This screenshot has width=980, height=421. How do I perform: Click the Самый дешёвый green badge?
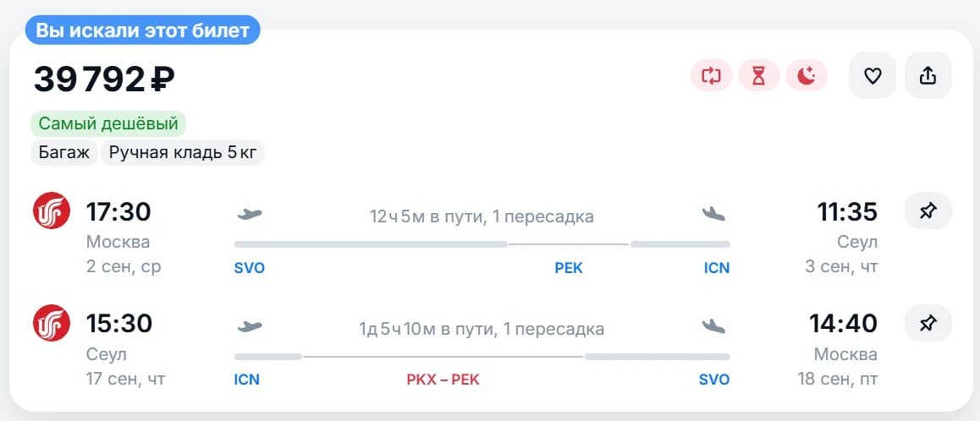pos(108,123)
